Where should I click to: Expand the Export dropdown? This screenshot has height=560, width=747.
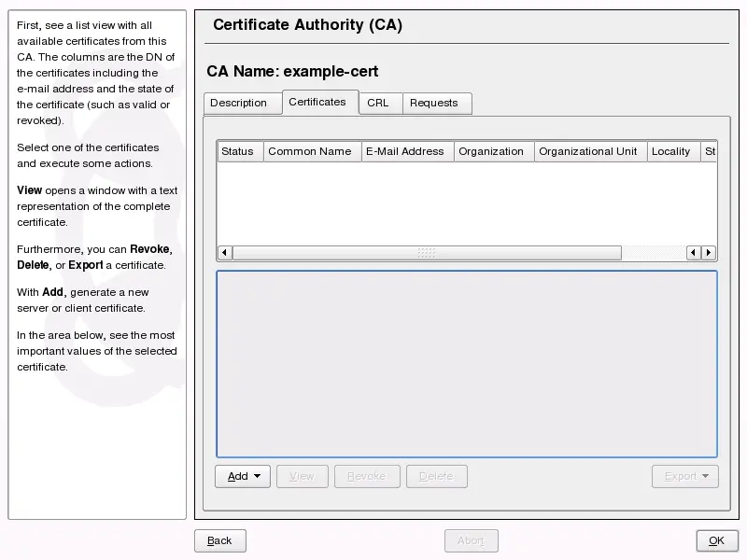(684, 476)
